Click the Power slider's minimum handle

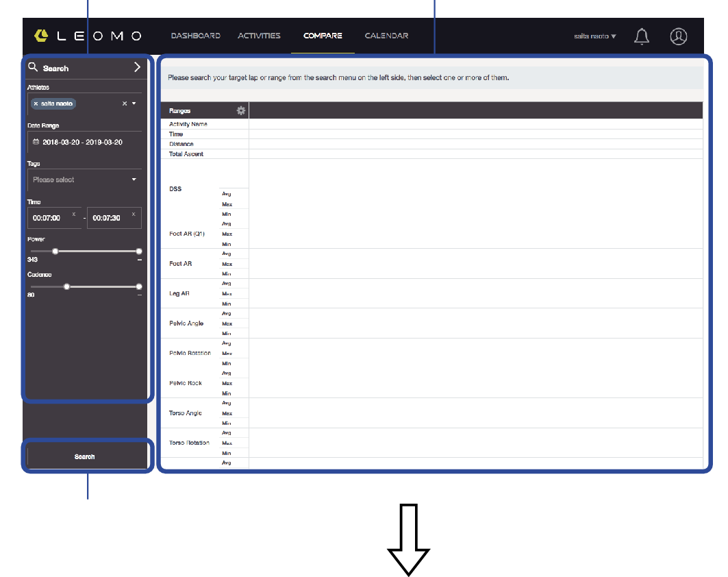(55, 251)
